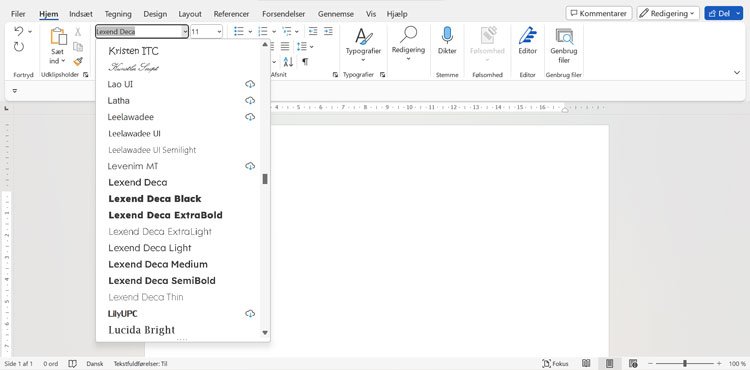This screenshot has height=370, width=750.
Task: Click the Sæt ind paste clipboard icon
Action: pyautogui.click(x=58, y=37)
